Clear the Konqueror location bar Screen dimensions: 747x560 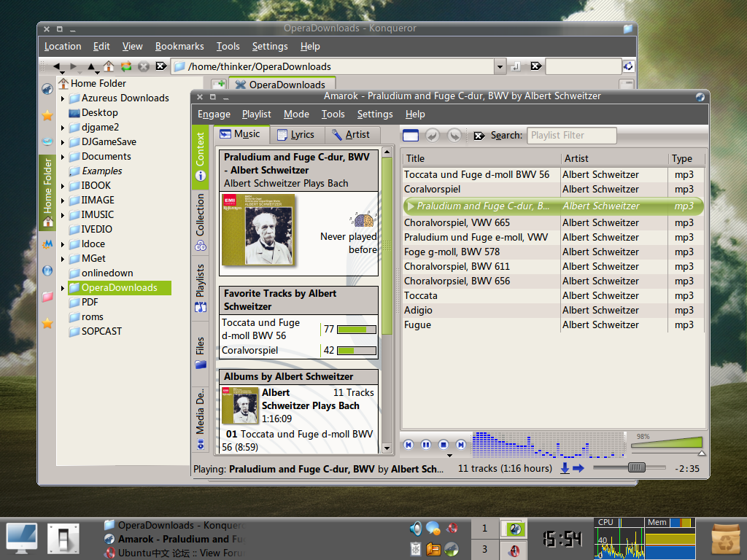point(161,66)
